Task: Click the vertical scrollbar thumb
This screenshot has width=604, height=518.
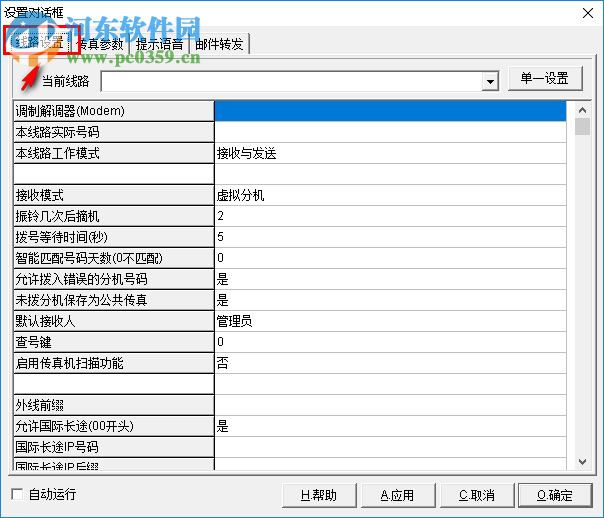Action: coord(582,126)
